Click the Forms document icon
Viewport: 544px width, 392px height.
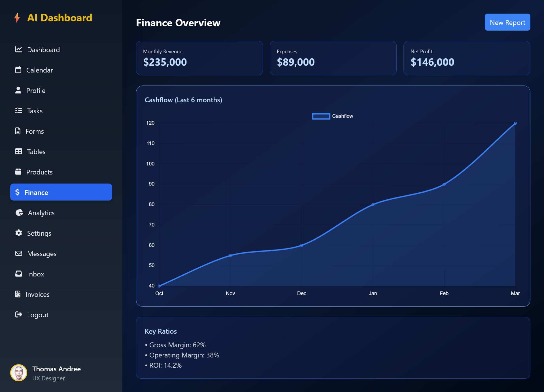tap(18, 131)
